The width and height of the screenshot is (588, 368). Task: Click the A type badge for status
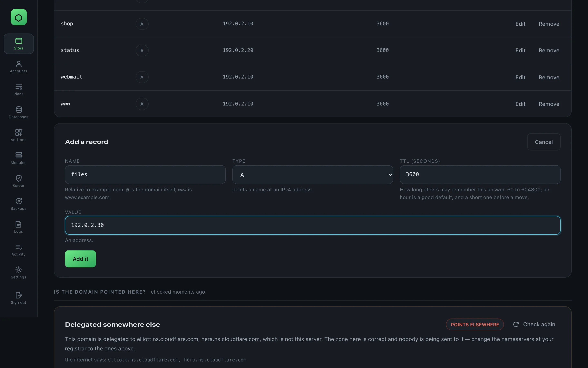click(142, 50)
